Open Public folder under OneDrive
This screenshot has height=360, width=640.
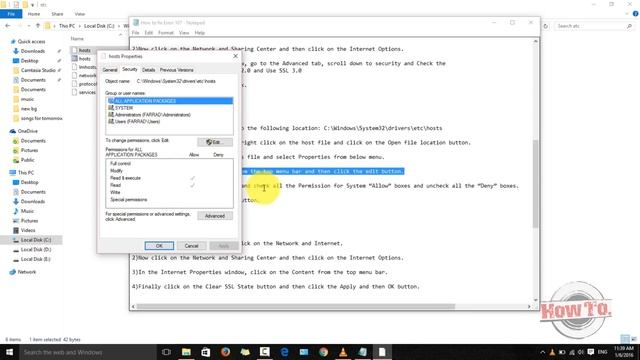(x=27, y=160)
